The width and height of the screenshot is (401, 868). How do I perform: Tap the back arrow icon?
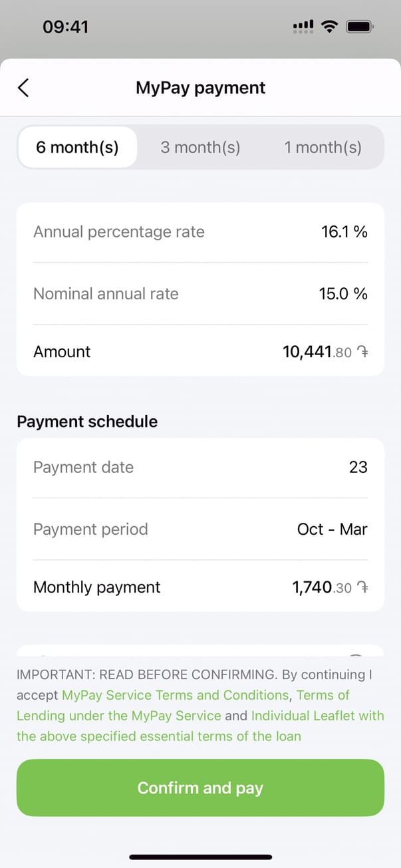[x=23, y=88]
